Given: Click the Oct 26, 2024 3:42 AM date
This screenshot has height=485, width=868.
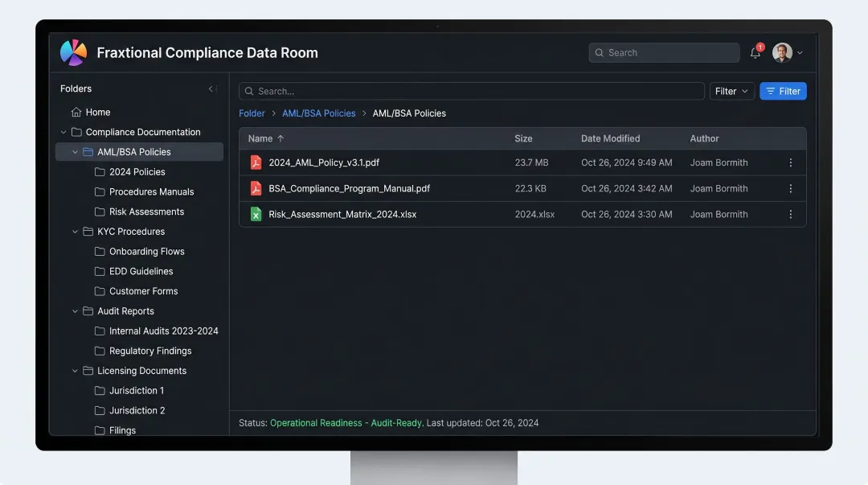Looking at the screenshot, I should pyautogui.click(x=627, y=188).
